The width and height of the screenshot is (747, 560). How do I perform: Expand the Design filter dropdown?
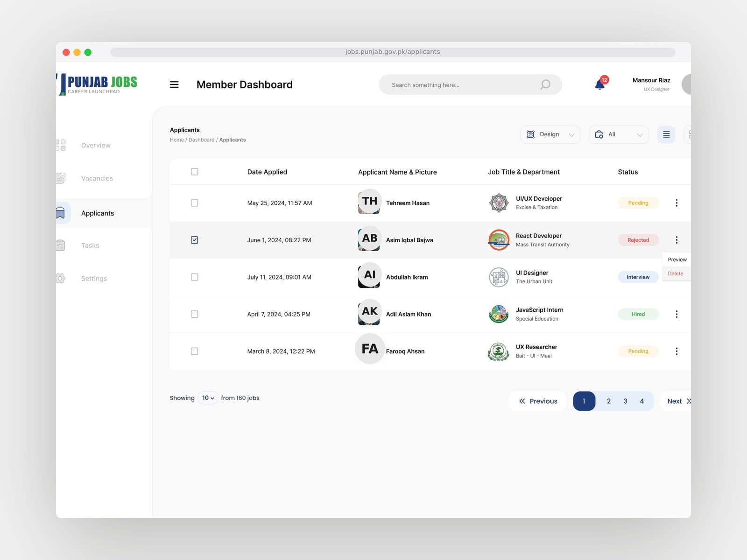(550, 134)
